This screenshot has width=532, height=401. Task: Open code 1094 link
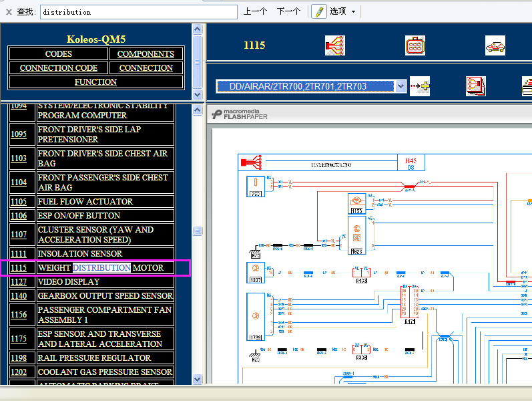19,106
